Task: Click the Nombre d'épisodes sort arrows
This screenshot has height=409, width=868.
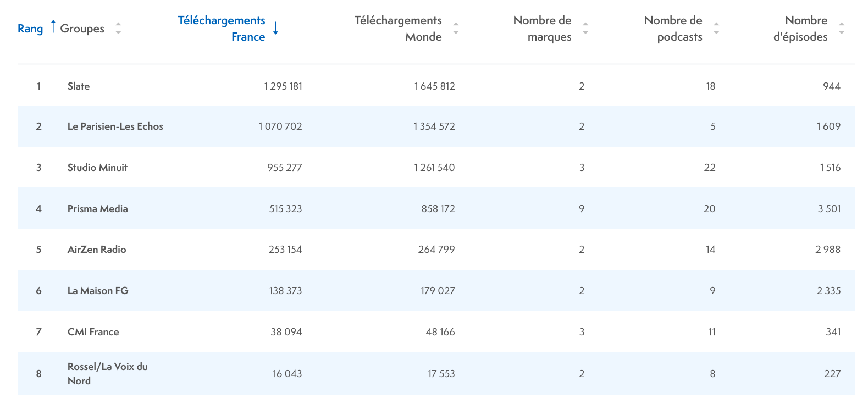Action: (x=841, y=29)
